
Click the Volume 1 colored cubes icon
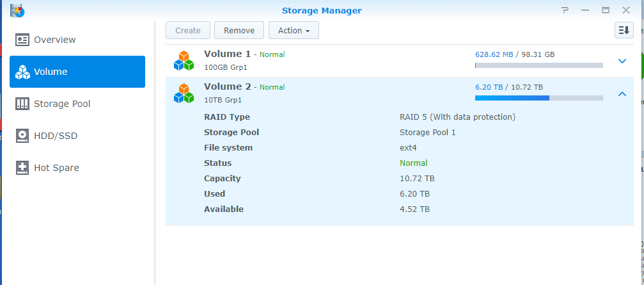pos(184,61)
